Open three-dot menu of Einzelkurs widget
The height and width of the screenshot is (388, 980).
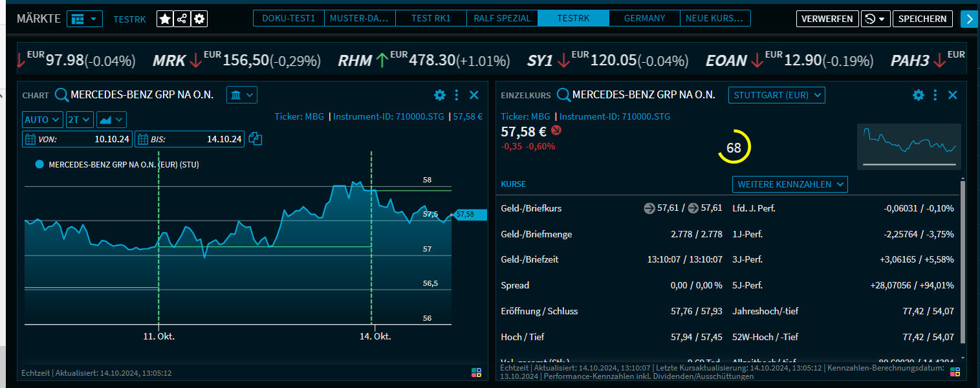[935, 95]
